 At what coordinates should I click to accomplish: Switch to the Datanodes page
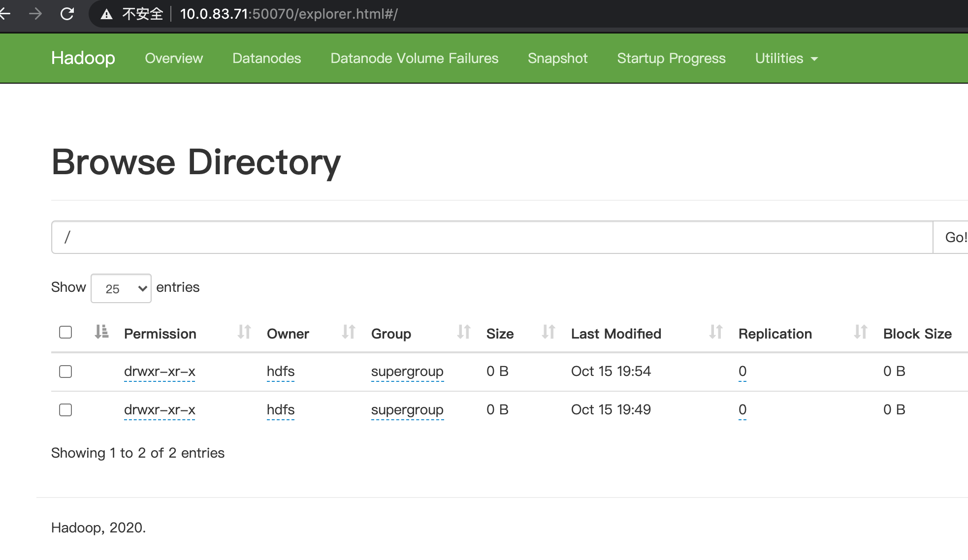click(x=266, y=58)
